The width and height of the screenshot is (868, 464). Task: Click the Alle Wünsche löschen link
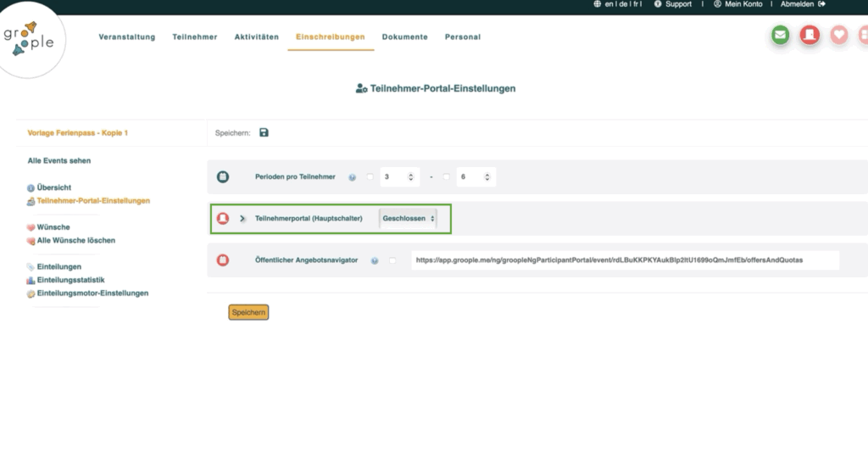click(75, 241)
